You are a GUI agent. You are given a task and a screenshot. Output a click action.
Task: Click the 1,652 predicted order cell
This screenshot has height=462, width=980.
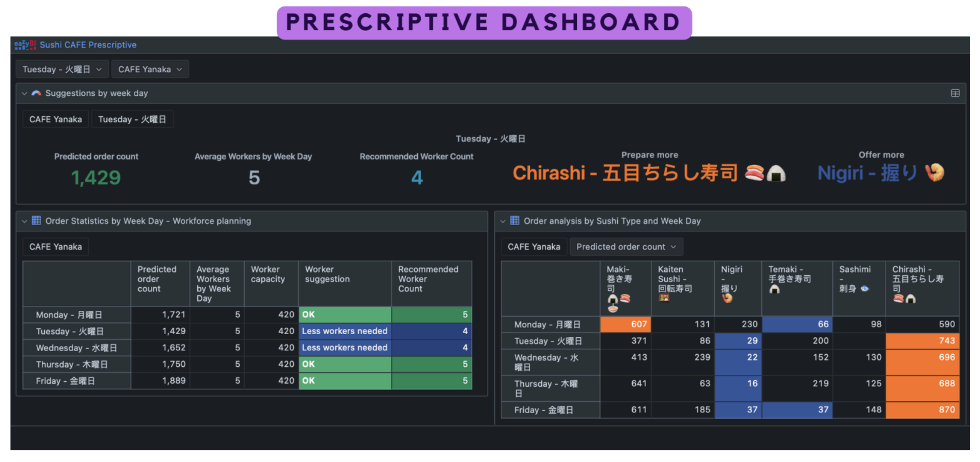click(x=160, y=348)
